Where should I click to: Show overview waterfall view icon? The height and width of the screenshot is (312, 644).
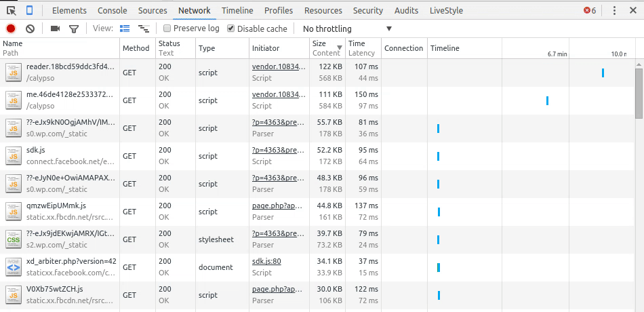143,28
